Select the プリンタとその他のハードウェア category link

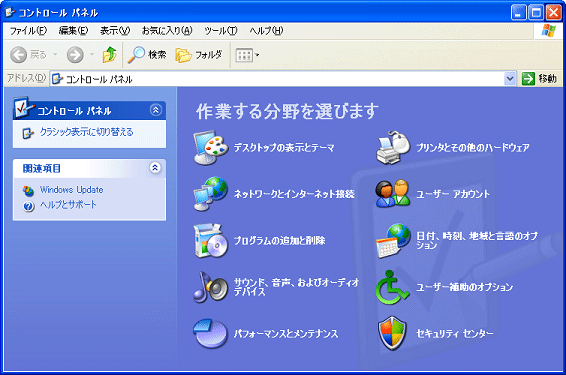point(473,148)
